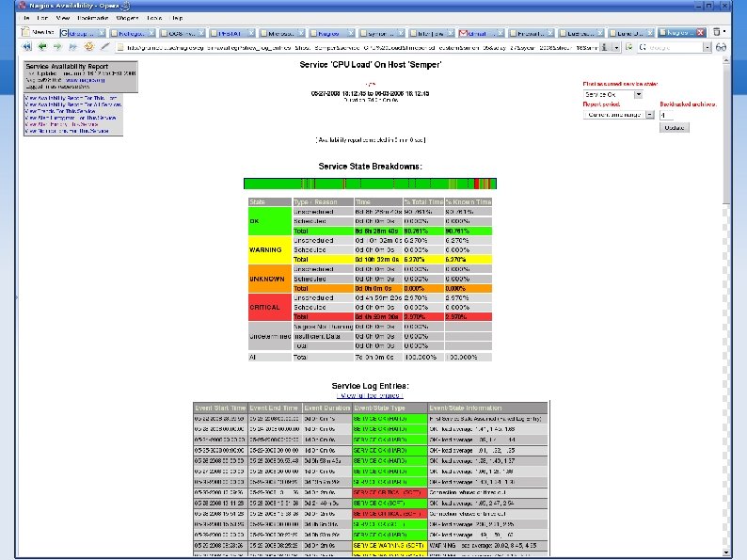Viewport: 747px width, 560px height.
Task: Open the Bookmarks menu
Action: [x=93, y=18]
